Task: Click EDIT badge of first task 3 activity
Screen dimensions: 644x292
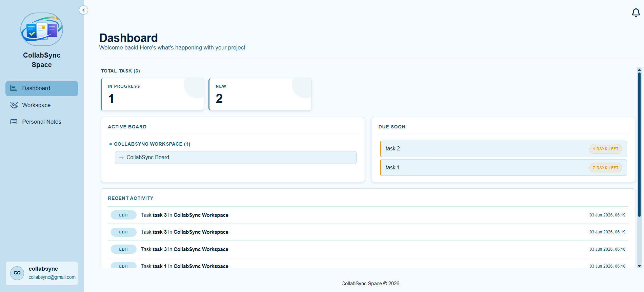Action: point(124,215)
